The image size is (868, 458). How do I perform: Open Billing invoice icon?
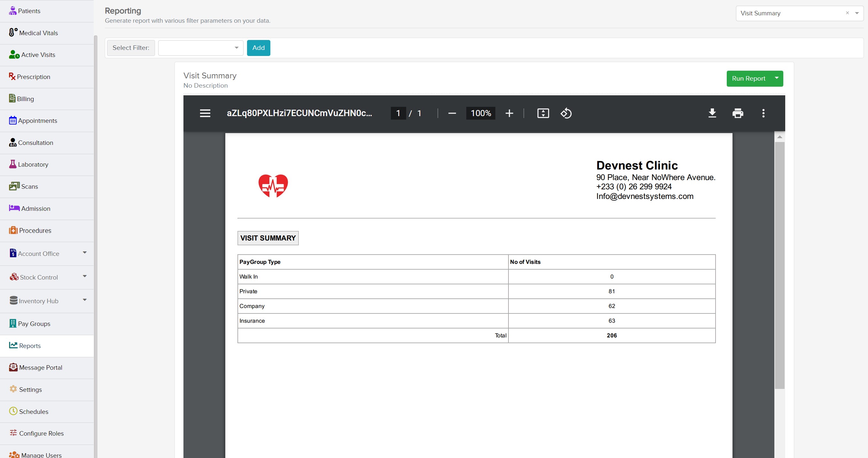click(x=12, y=98)
